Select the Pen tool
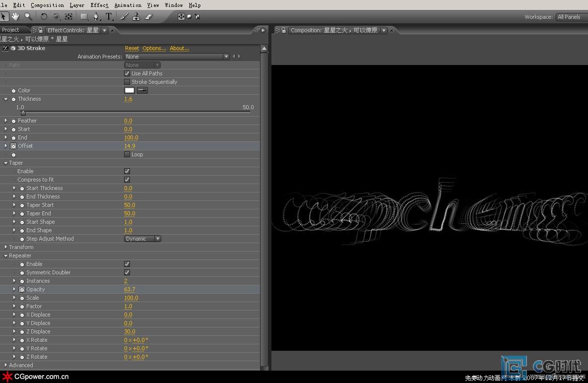This screenshot has width=588, height=383. [x=96, y=16]
